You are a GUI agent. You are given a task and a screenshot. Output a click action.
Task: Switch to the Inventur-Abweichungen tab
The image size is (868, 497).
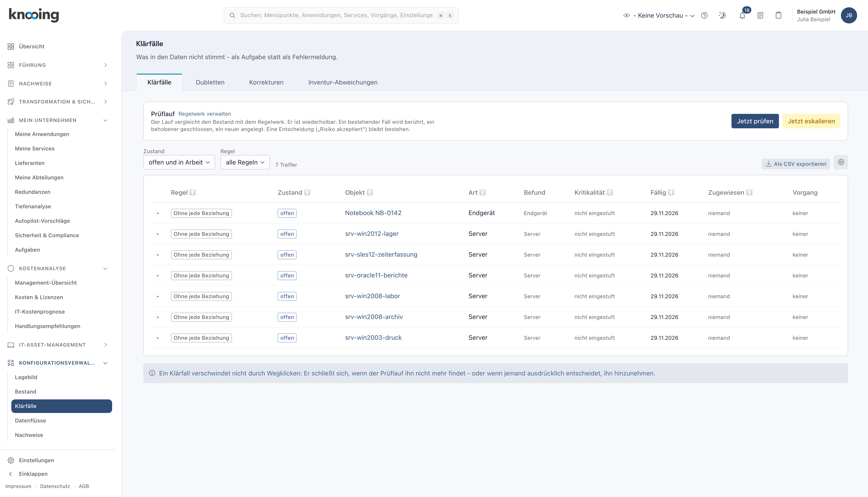343,82
